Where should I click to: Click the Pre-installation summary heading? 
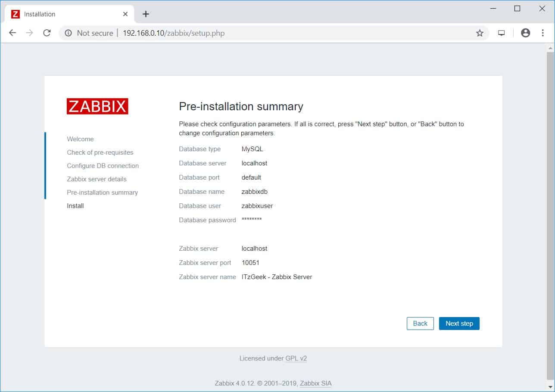(x=241, y=106)
